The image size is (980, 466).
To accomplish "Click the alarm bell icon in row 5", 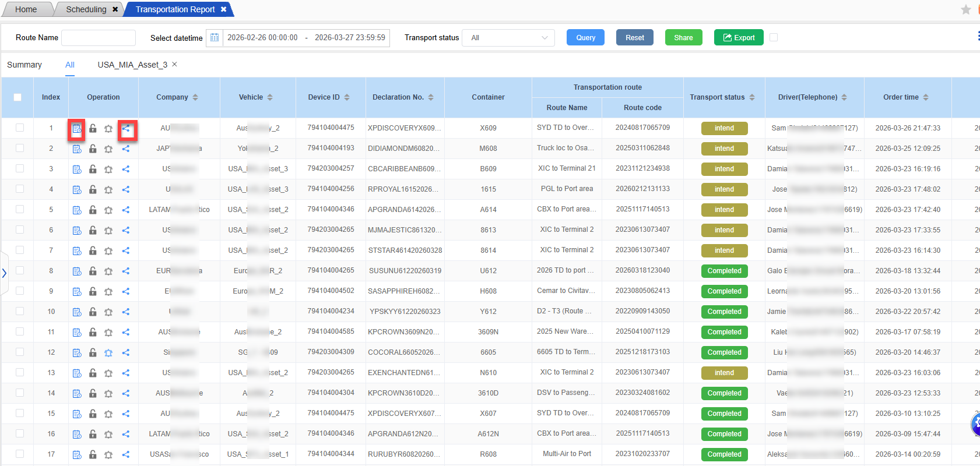I will 108,210.
